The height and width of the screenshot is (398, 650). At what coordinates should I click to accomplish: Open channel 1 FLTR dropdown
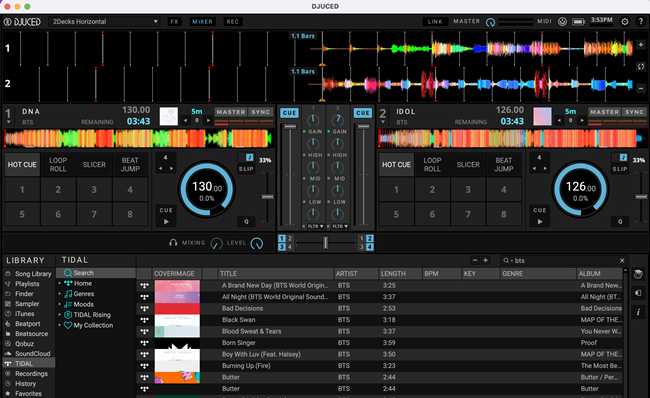(x=315, y=226)
